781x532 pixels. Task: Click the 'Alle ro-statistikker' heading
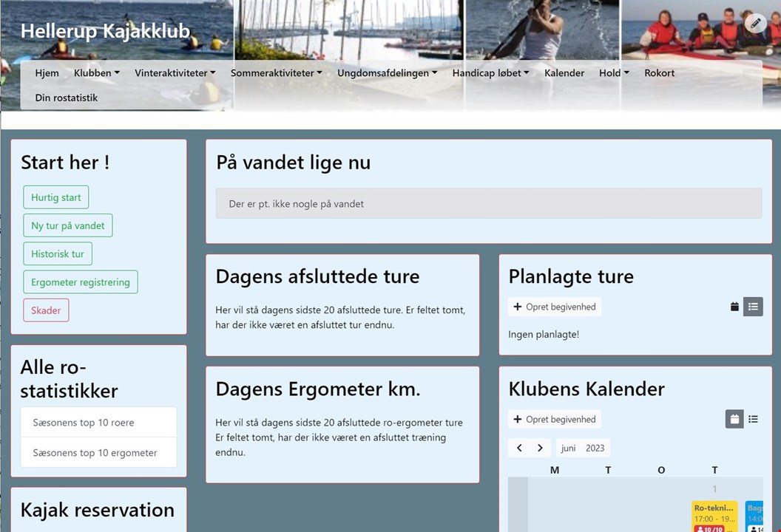[70, 379]
